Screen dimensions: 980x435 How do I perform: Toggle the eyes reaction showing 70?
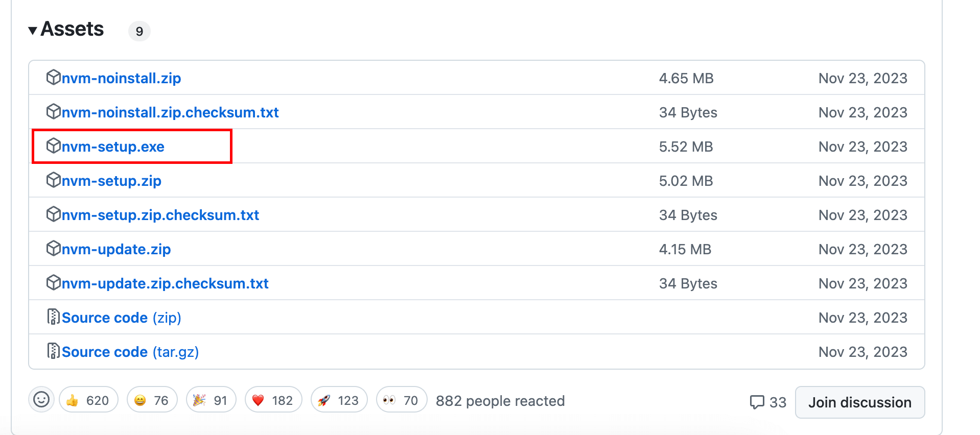coord(402,400)
